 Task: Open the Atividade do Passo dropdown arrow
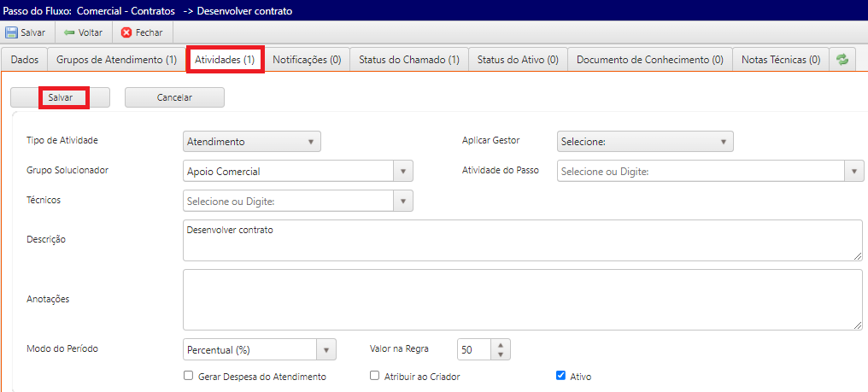point(854,171)
